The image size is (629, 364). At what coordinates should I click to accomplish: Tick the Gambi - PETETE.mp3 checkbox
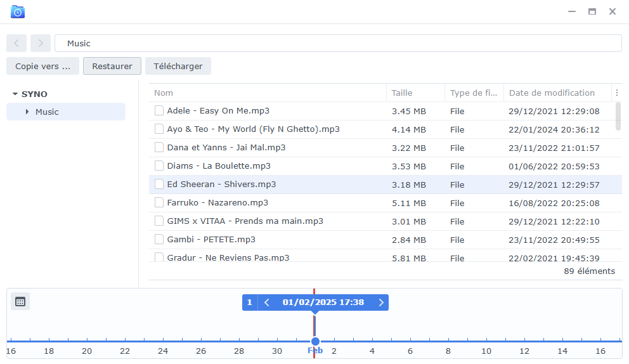159,240
